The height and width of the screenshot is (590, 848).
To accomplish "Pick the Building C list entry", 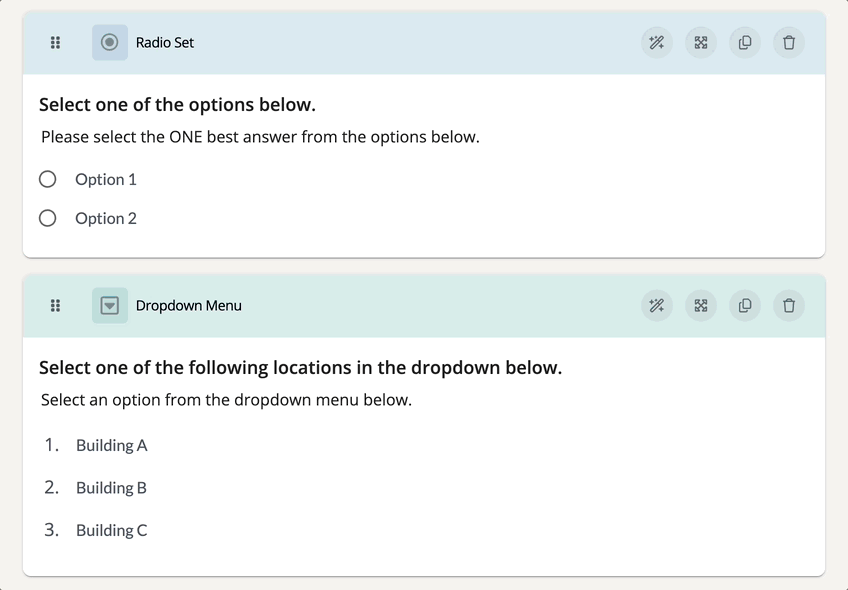I will point(111,531).
